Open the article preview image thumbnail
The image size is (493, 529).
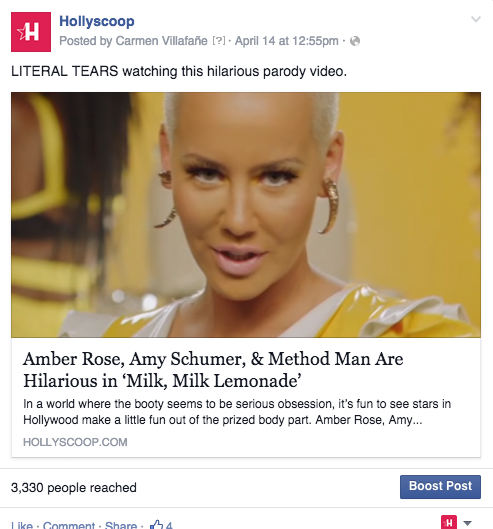246,215
